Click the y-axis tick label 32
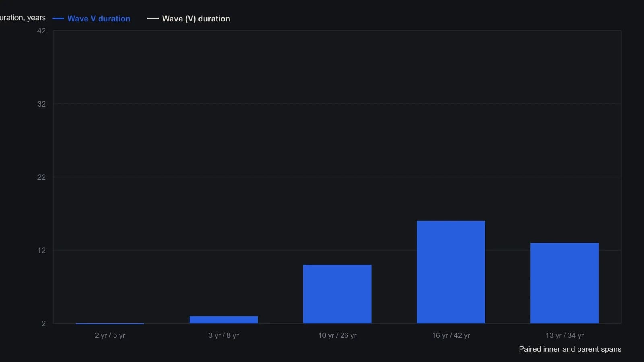The height and width of the screenshot is (362, 644). [41, 104]
